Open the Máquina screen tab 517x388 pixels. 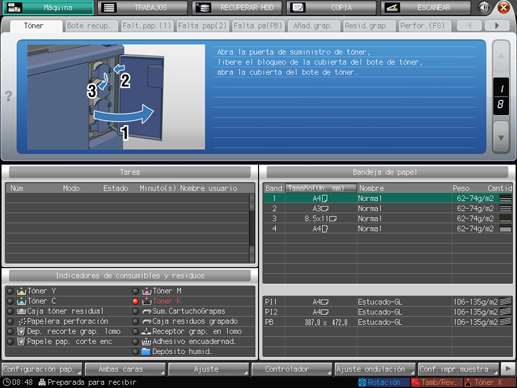pyautogui.click(x=48, y=7)
